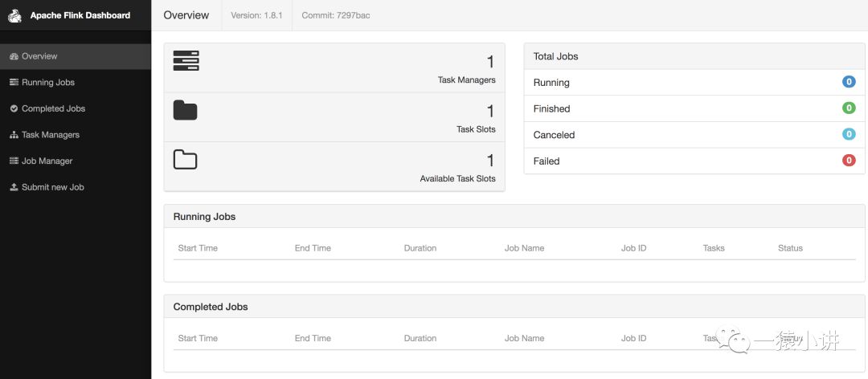868x379 pixels.
Task: Open the Overview sidebar item
Action: [76, 56]
